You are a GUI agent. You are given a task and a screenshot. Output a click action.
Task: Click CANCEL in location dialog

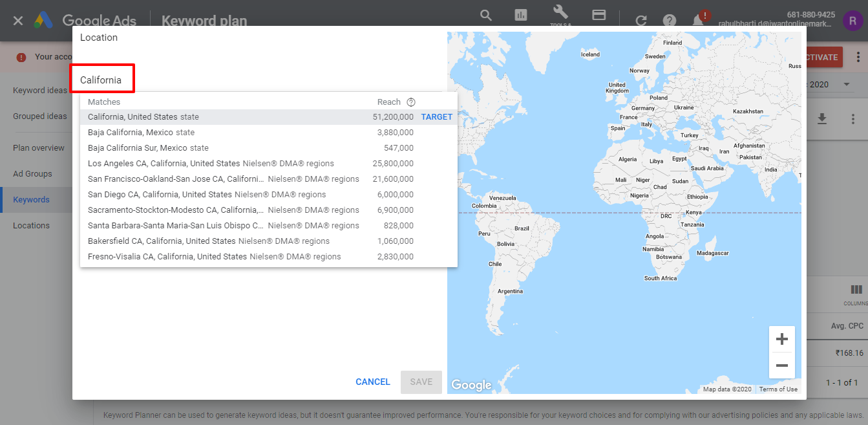(373, 382)
